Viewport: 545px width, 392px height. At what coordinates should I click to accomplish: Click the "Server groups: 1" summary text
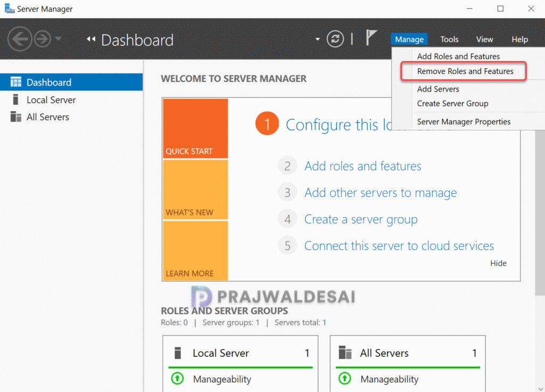231,322
